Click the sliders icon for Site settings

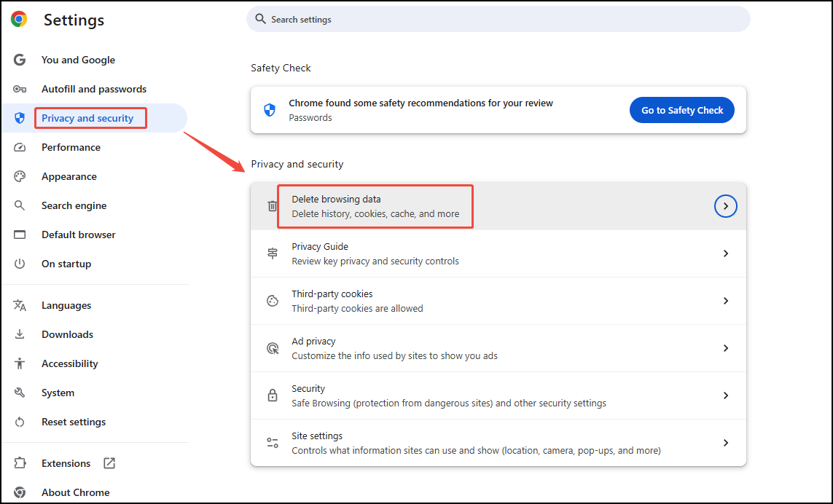coord(273,442)
